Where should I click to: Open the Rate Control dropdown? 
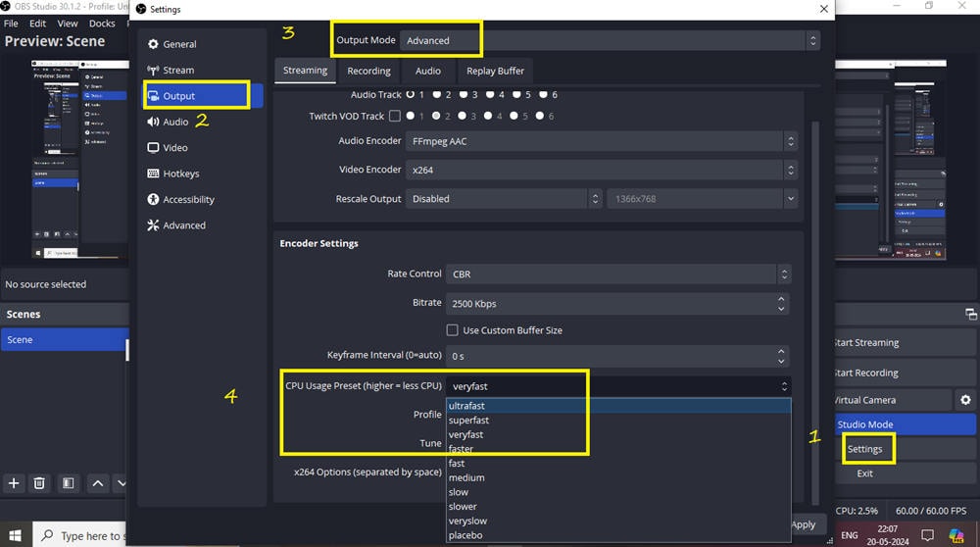pyautogui.click(x=617, y=274)
